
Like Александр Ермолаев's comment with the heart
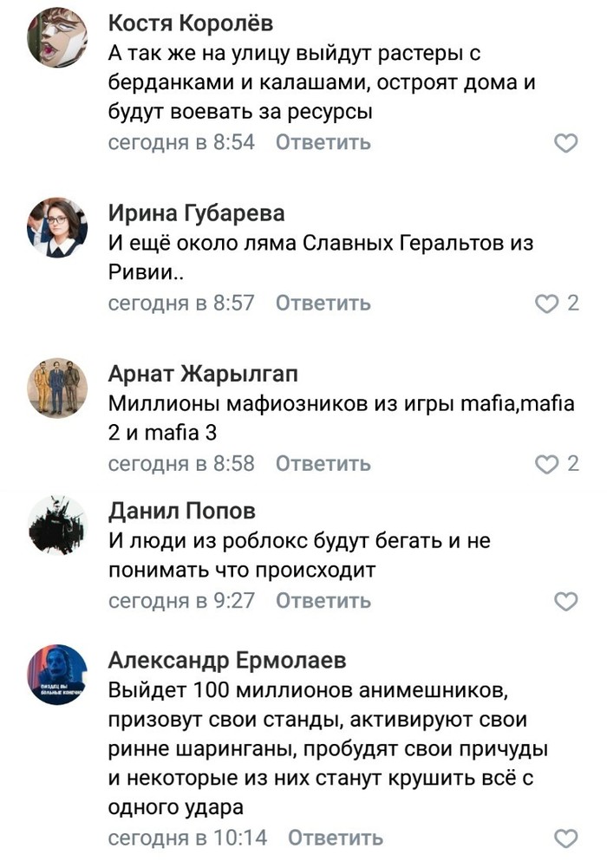click(x=565, y=839)
